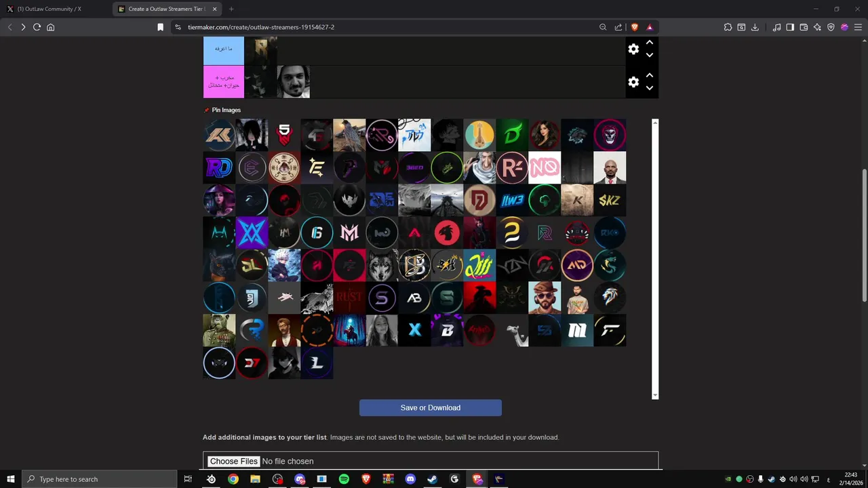Viewport: 868px width, 488px height.
Task: Click the pink tier label with Arabic text
Action: tap(224, 82)
